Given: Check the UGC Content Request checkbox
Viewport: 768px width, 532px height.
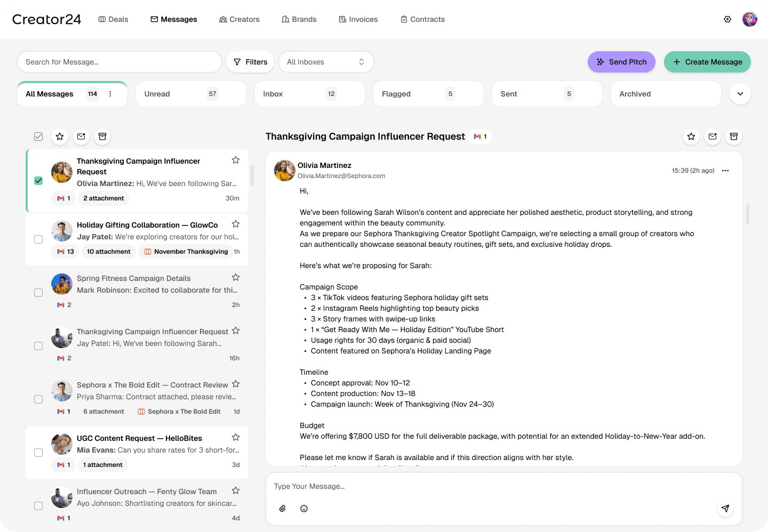Looking at the screenshot, I should (x=38, y=453).
